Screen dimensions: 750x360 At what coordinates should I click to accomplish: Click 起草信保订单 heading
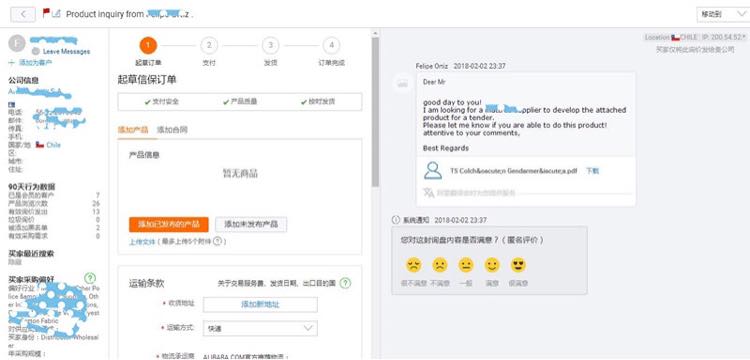[147, 80]
